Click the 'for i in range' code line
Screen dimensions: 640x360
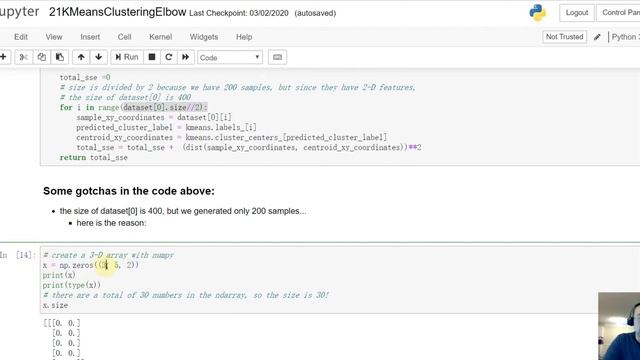point(133,107)
